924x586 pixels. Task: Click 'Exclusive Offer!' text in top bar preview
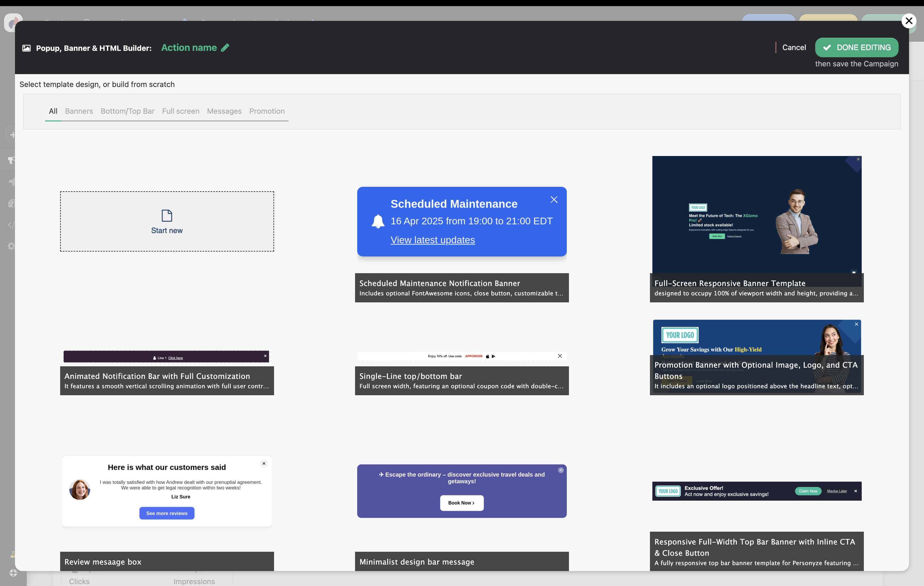704,488
